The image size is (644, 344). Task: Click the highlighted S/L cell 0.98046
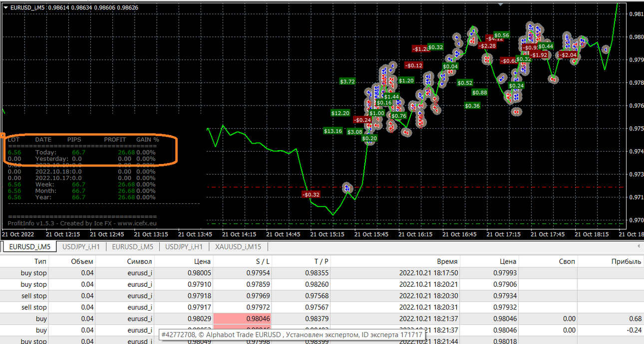tap(242, 319)
